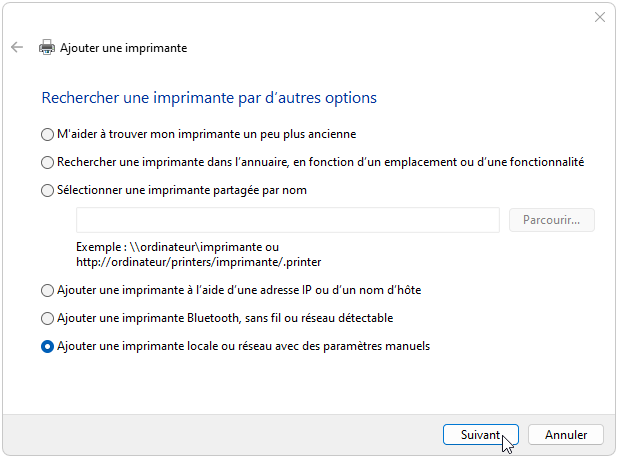Click the Ajouter une imprimante title text
Image resolution: width=618 pixels, height=458 pixels.
(x=123, y=47)
